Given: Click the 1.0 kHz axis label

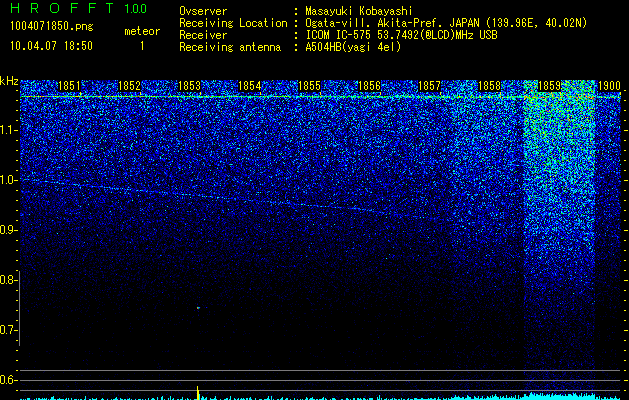Looking at the screenshot, I should 9,180.
